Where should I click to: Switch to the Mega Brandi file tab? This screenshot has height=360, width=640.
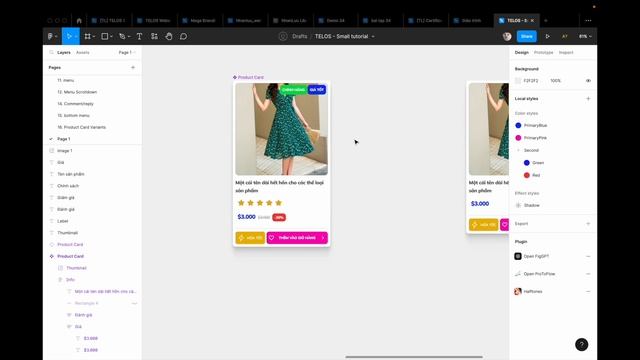click(199, 20)
